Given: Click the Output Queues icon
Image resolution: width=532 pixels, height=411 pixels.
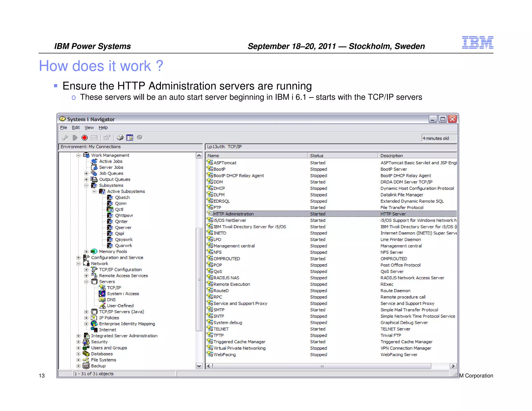Looking at the screenshot, I should coord(94,179).
